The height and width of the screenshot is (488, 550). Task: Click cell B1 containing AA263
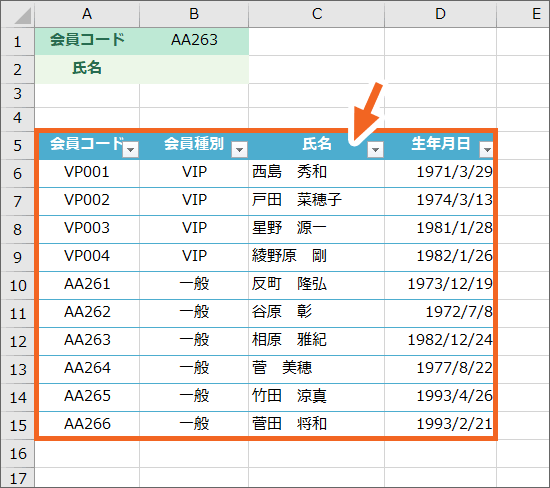point(194,40)
